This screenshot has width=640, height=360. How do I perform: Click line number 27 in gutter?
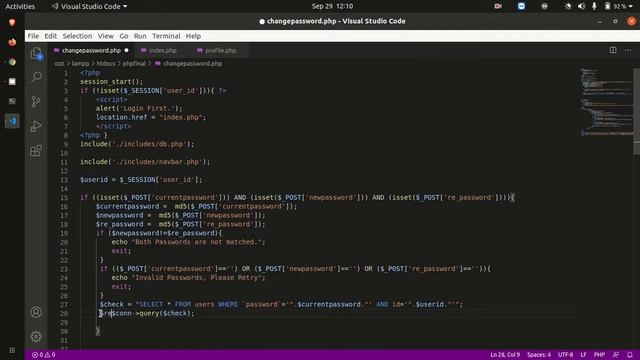click(64, 304)
